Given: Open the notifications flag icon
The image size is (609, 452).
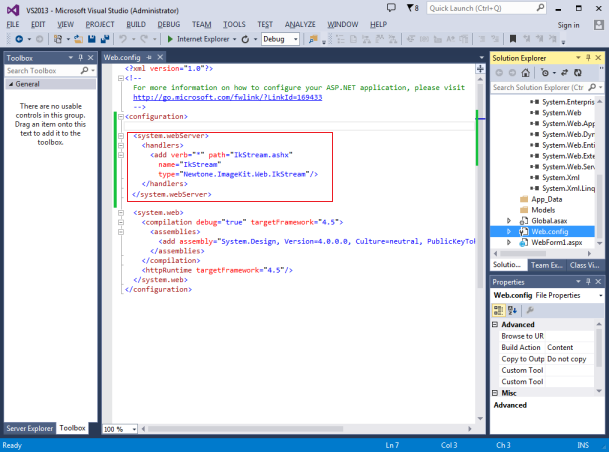Looking at the screenshot, I should click(410, 7).
